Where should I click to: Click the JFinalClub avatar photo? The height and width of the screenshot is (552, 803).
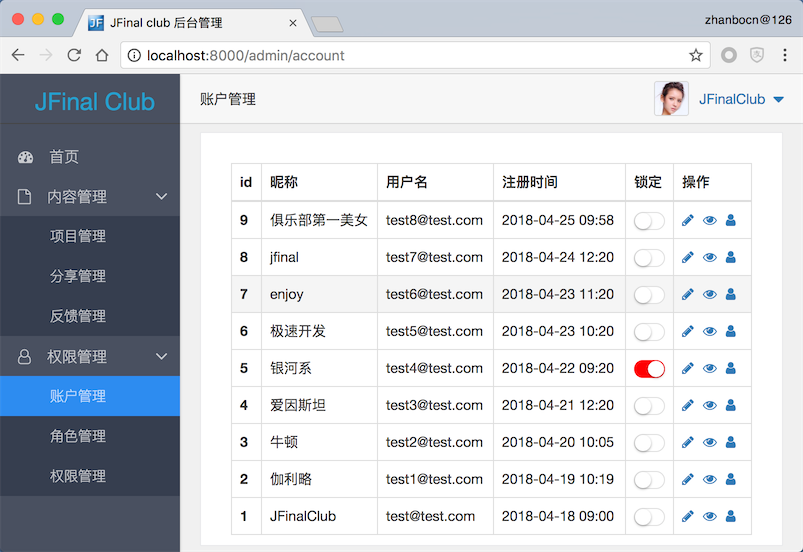pyautogui.click(x=671, y=98)
